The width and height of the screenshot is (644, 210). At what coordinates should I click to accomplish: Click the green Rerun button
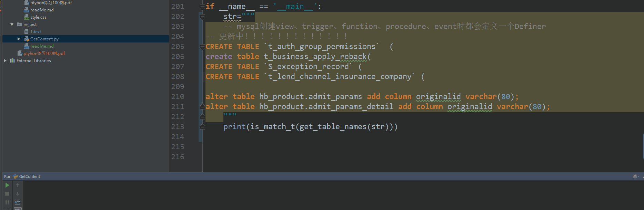pos(7,185)
